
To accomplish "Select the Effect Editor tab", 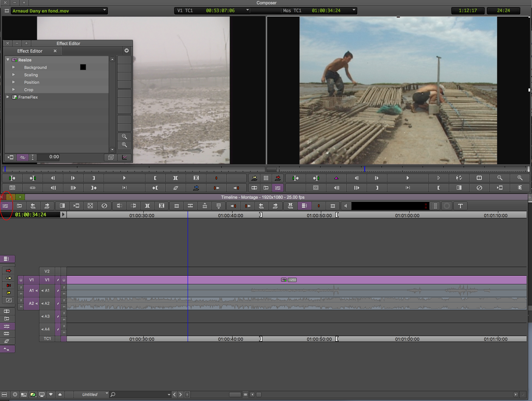I will (30, 51).
